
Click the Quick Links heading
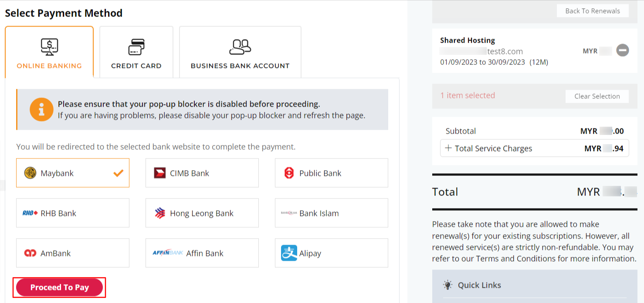coord(479,285)
